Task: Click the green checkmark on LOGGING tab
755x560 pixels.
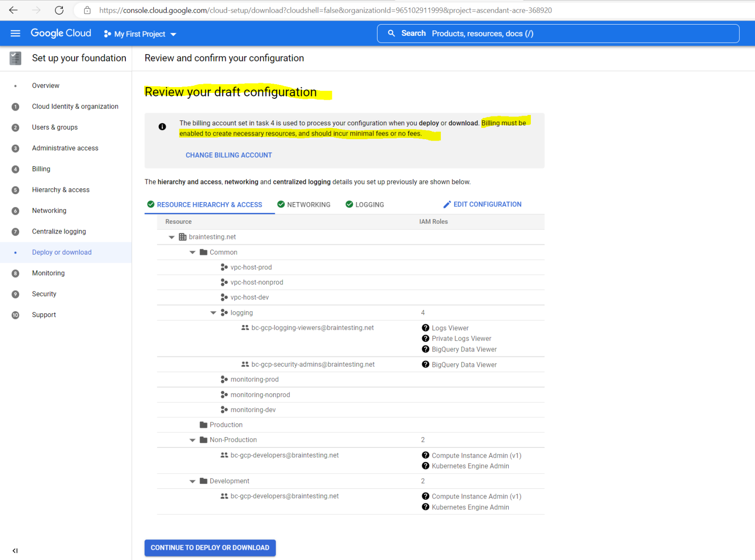Action: point(349,204)
